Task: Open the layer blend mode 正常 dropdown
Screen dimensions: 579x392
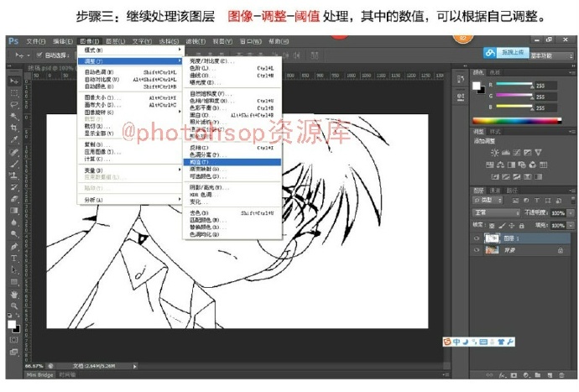Action: [496, 213]
